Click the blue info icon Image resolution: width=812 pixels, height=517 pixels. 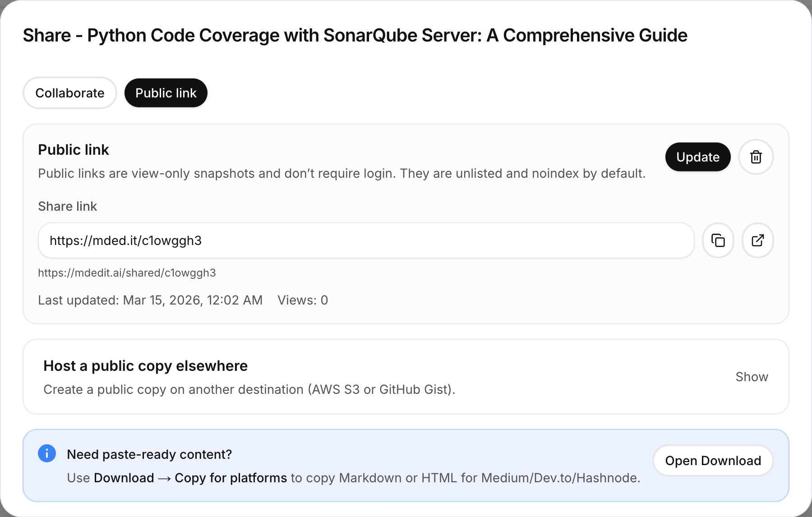tap(47, 453)
